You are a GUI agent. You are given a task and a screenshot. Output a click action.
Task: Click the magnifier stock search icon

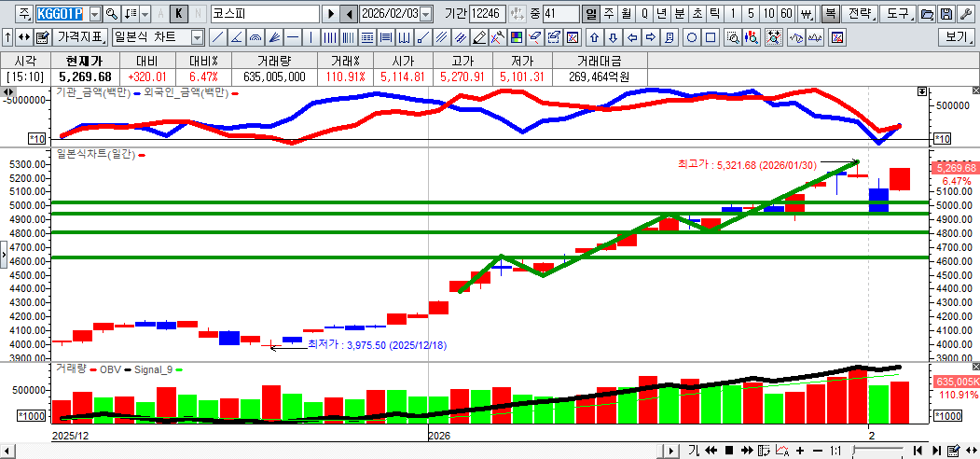coord(112,14)
